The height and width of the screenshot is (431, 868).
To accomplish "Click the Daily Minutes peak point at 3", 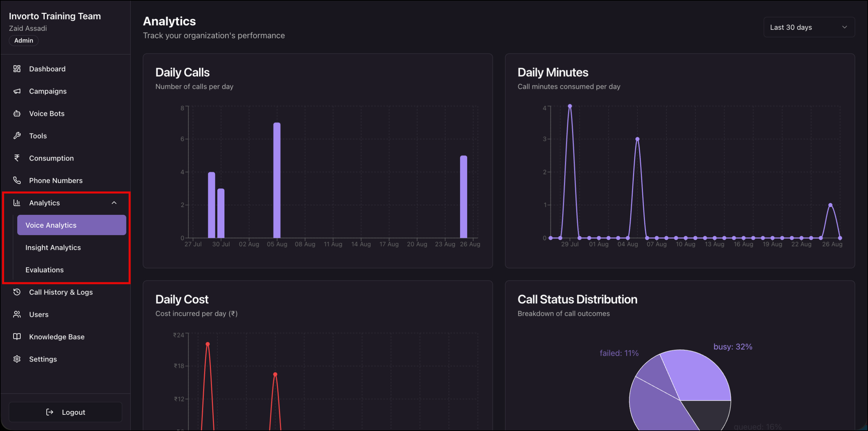I will [x=637, y=139].
